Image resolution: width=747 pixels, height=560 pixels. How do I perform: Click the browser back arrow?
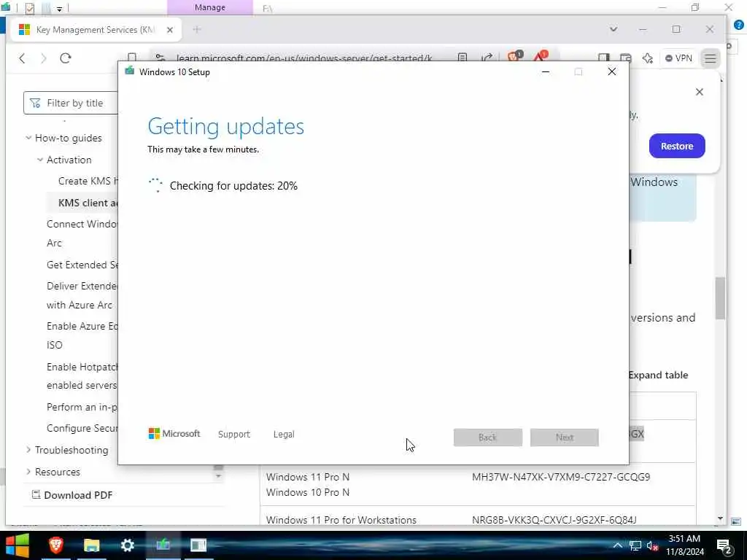click(x=22, y=58)
